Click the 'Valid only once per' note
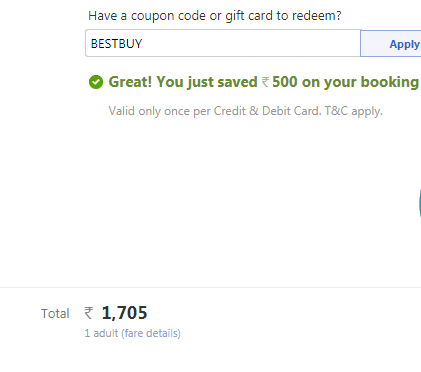 pyautogui.click(x=160, y=111)
